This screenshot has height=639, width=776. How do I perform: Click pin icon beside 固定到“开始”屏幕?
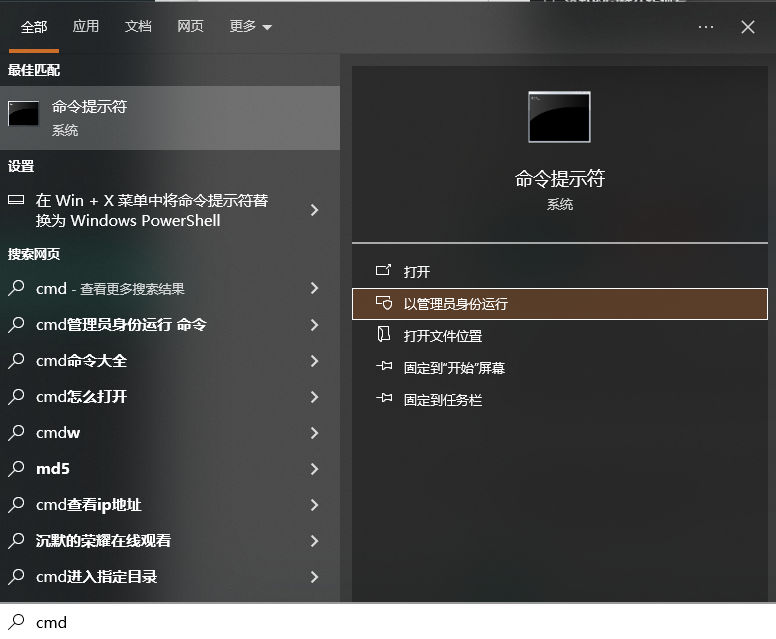384,367
